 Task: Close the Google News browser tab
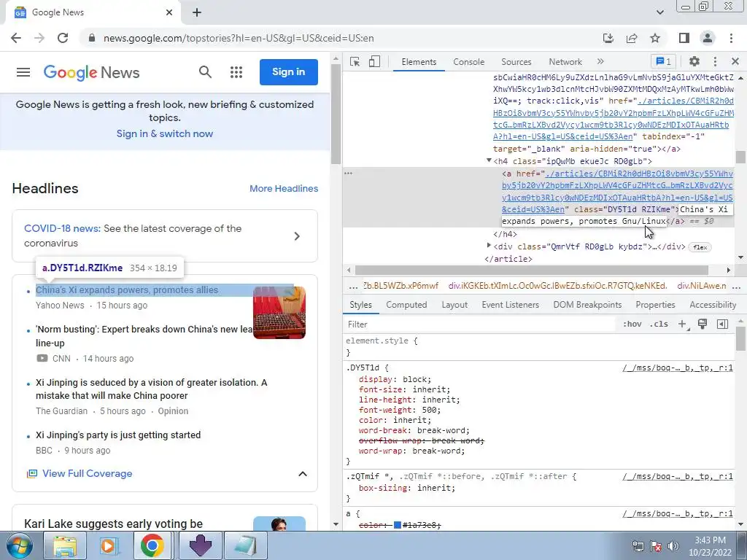click(169, 12)
